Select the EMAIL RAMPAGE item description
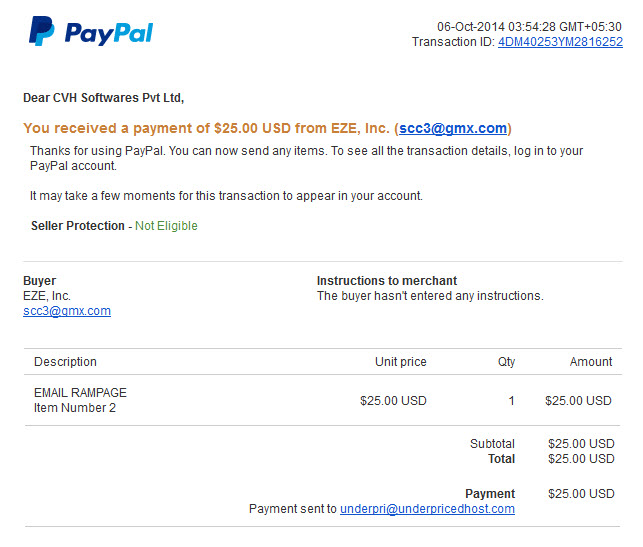 (x=80, y=393)
